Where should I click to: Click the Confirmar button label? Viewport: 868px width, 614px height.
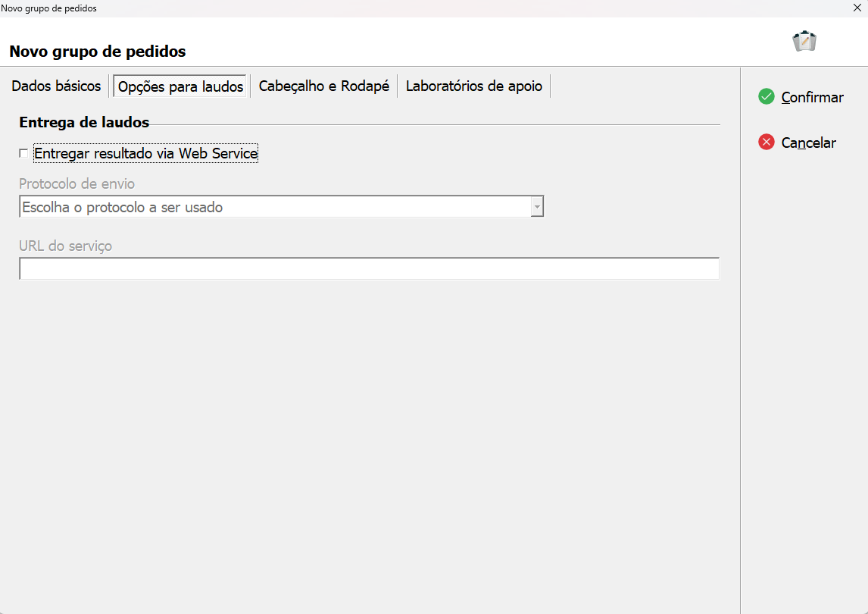[812, 97]
